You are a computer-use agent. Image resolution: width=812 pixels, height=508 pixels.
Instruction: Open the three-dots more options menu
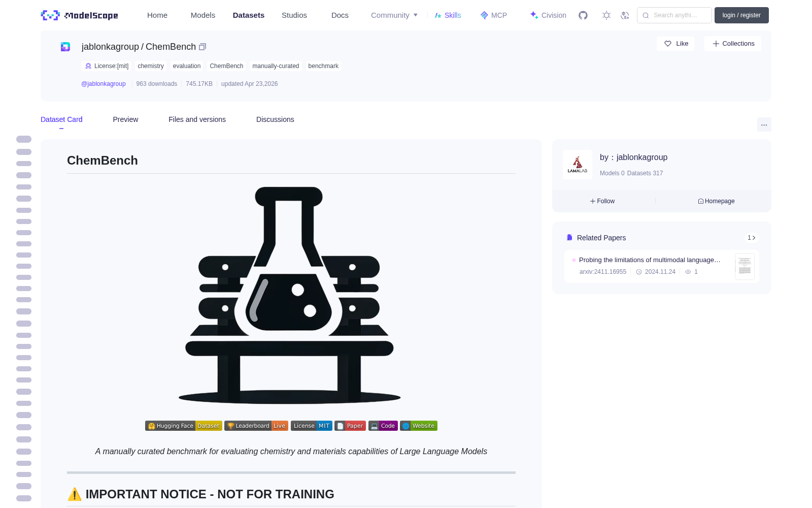764,124
